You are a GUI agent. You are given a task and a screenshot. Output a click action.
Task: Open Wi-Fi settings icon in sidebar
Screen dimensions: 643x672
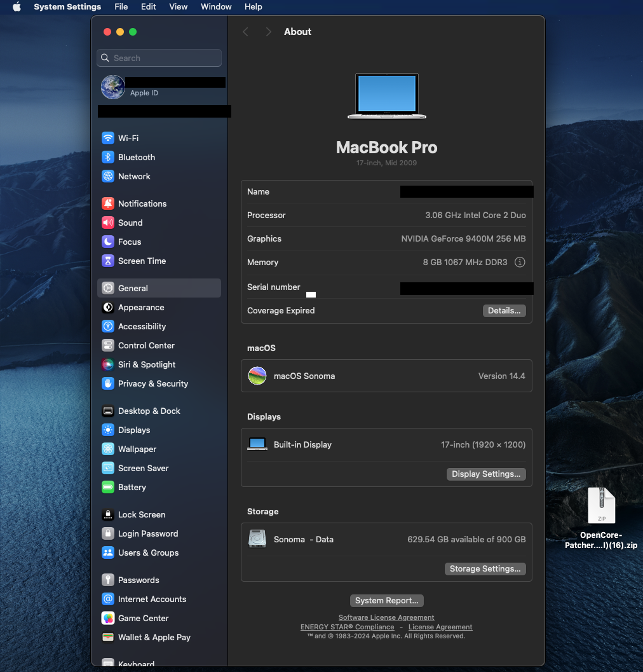(x=108, y=138)
